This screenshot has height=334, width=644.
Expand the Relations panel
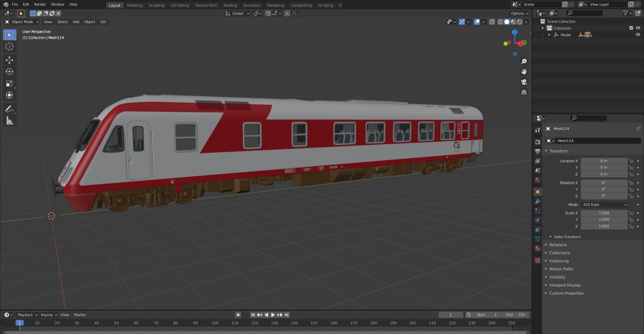(x=557, y=245)
